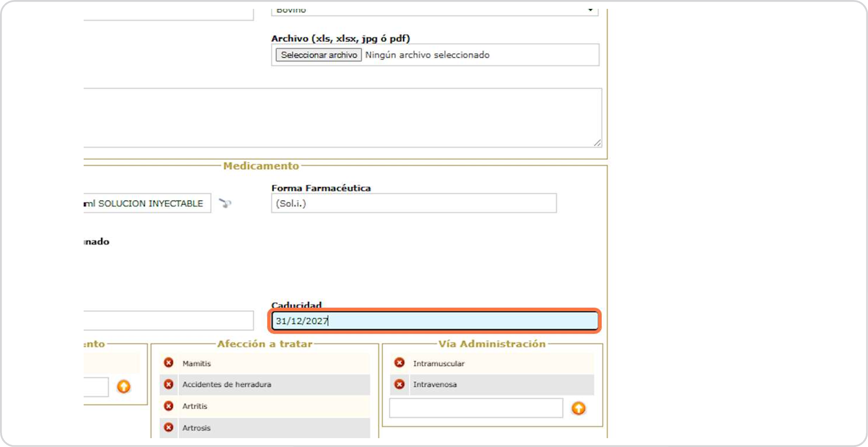Click the Caducidad date field
The width and height of the screenshot is (868, 447).
pos(434,321)
